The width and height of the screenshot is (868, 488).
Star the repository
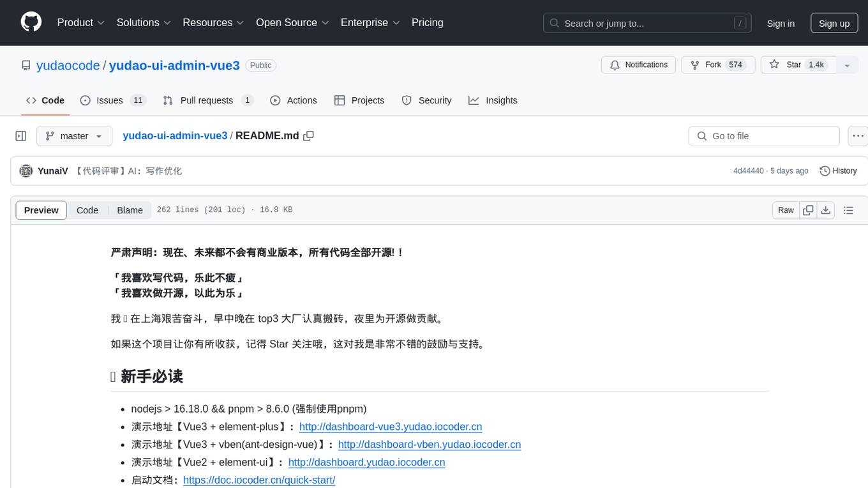pos(798,65)
